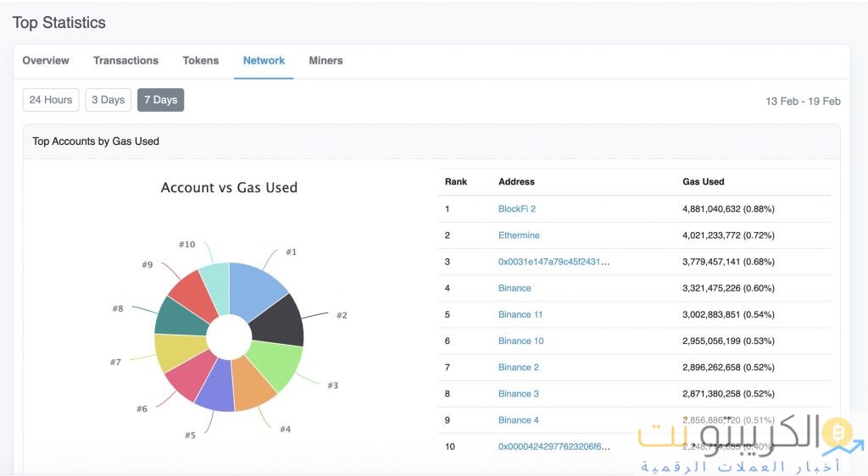Open the Binance 3 address link

point(519,394)
